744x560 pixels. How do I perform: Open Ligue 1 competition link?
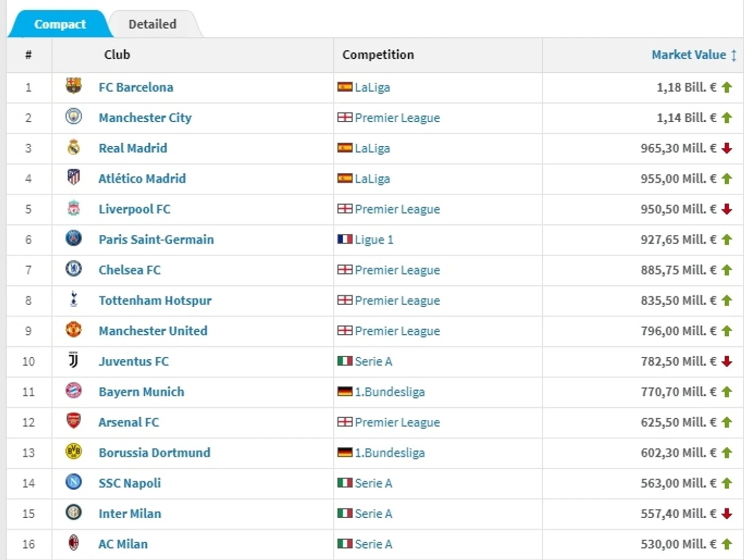pos(374,239)
